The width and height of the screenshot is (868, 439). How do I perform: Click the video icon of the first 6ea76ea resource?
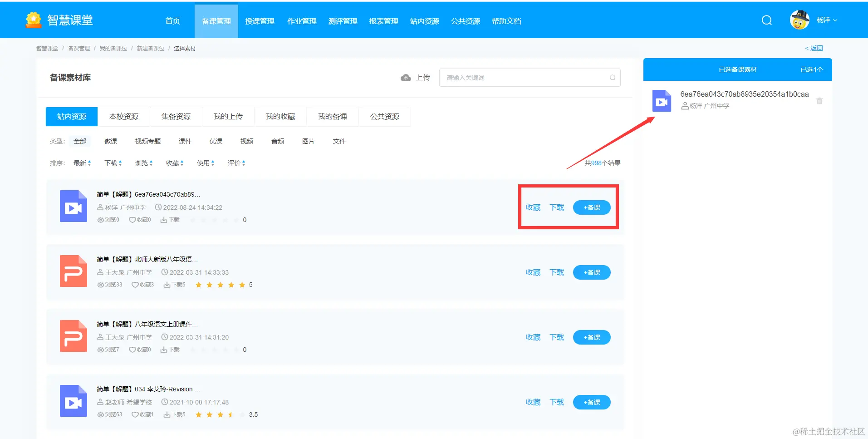point(73,207)
